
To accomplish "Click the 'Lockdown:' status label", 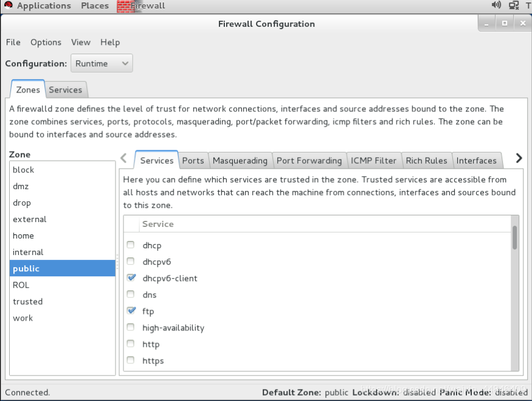I will pos(376,392).
